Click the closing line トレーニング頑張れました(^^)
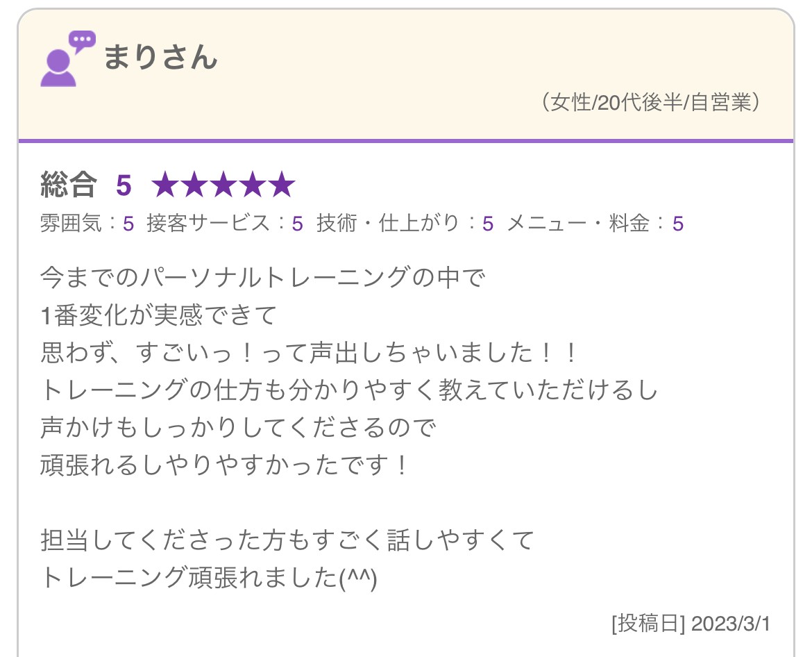The image size is (812, 657). point(209,578)
